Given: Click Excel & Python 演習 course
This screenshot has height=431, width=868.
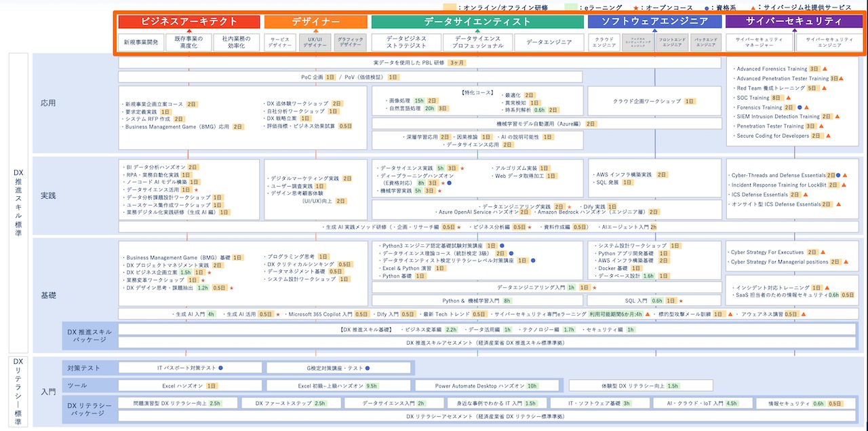Looking at the screenshot, I should tap(406, 268).
